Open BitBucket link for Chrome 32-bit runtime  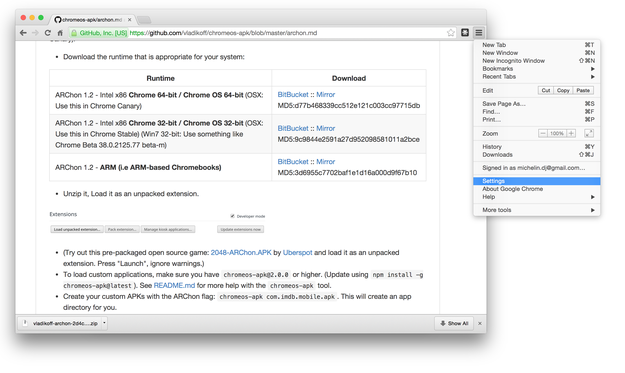tap(293, 128)
